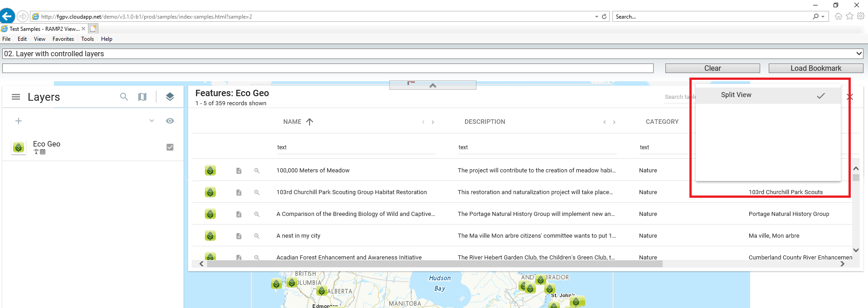Zoom to A Comparison of Breeding feature
The height and width of the screenshot is (308, 868).
click(257, 214)
